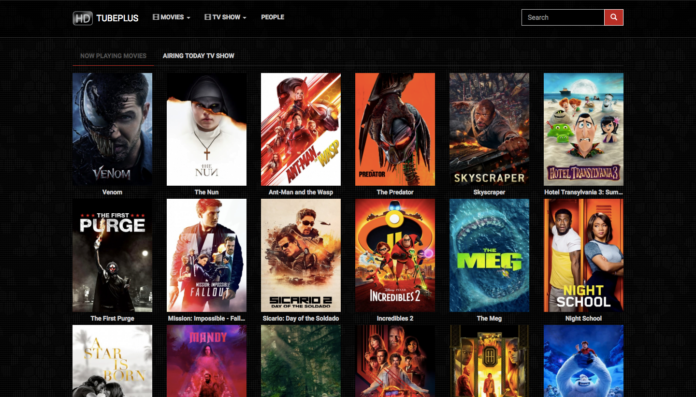
Task: Switch to Airing Today TV Show tab
Action: coord(198,56)
